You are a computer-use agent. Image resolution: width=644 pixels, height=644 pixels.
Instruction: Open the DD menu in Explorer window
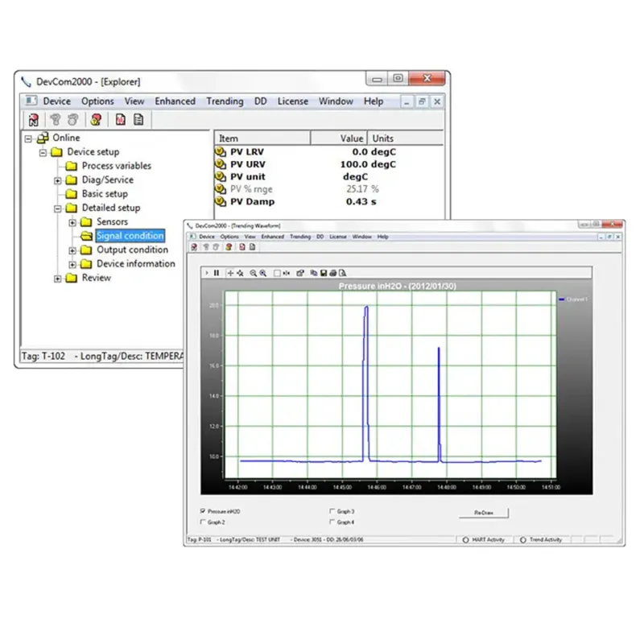260,101
